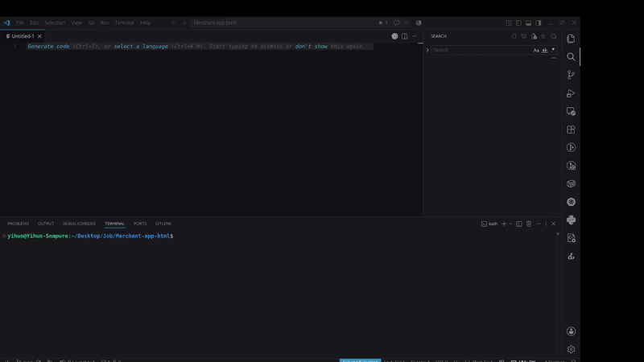
Task: Toggle search details ellipsis below search box
Action: pyautogui.click(x=553, y=58)
